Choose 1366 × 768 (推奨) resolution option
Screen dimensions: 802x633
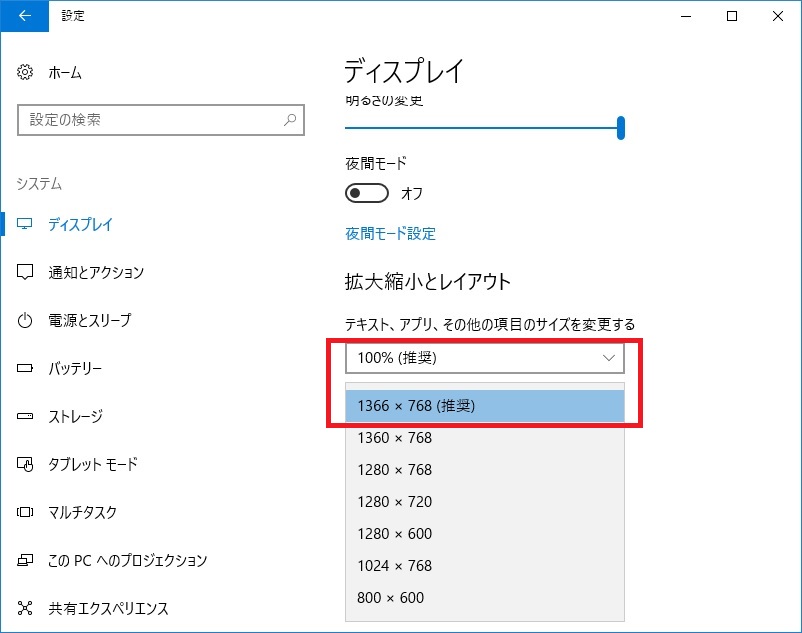pos(484,406)
